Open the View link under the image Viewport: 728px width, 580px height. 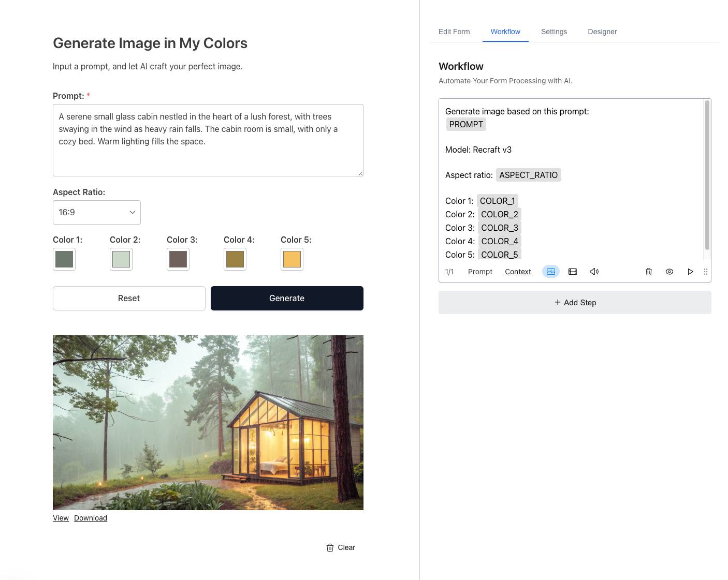click(61, 518)
